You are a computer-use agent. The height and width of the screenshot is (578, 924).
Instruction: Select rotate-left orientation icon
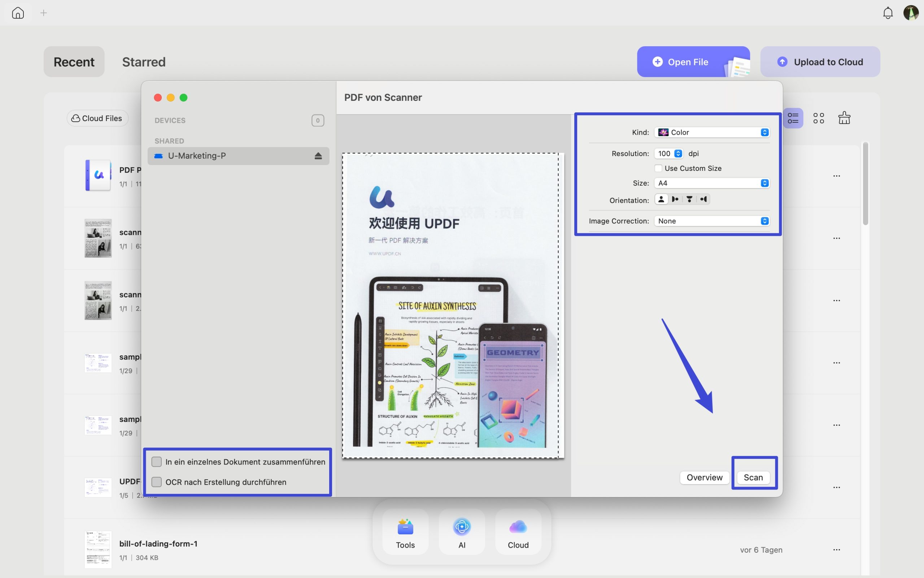pyautogui.click(x=675, y=199)
